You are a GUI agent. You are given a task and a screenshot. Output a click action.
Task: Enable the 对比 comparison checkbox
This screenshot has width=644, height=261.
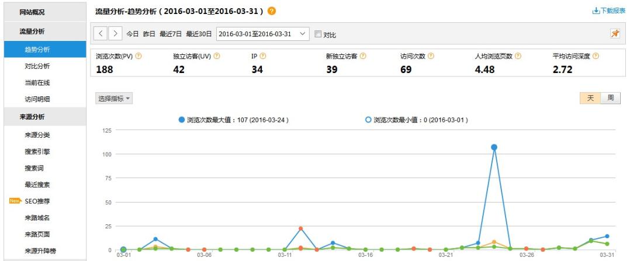(x=318, y=34)
